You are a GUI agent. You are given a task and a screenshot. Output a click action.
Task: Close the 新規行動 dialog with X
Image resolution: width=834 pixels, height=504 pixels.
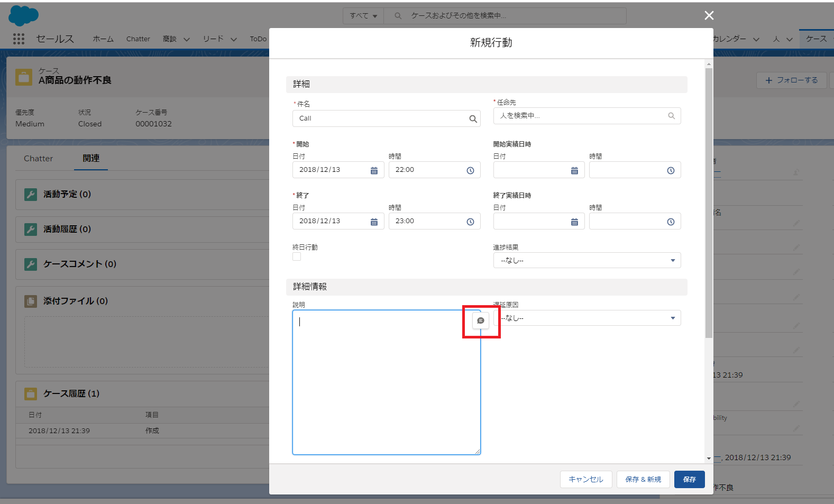click(x=709, y=15)
